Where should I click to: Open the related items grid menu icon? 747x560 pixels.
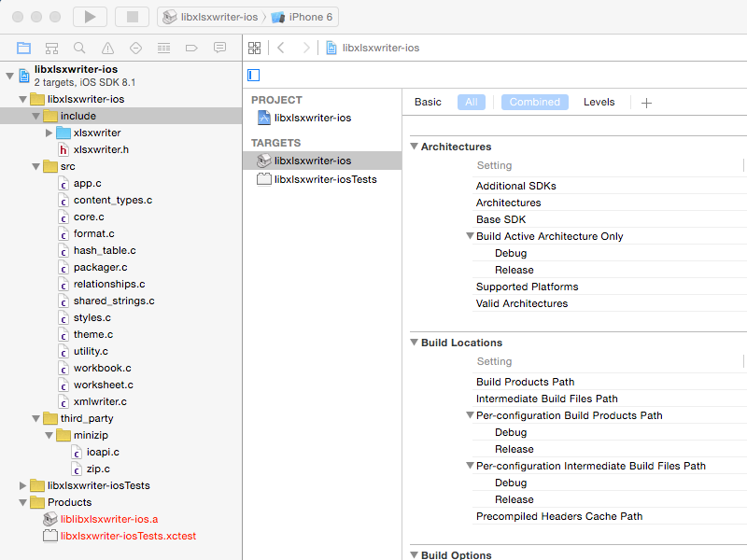click(x=254, y=48)
